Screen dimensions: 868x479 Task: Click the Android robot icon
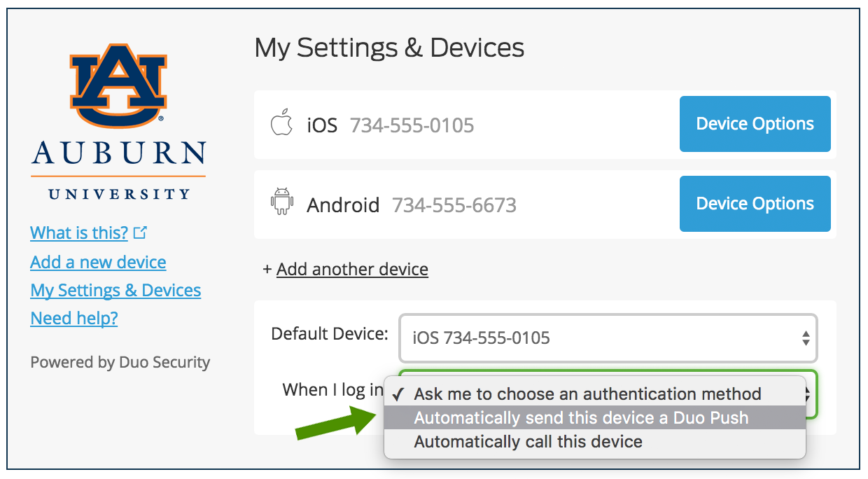coord(281,204)
